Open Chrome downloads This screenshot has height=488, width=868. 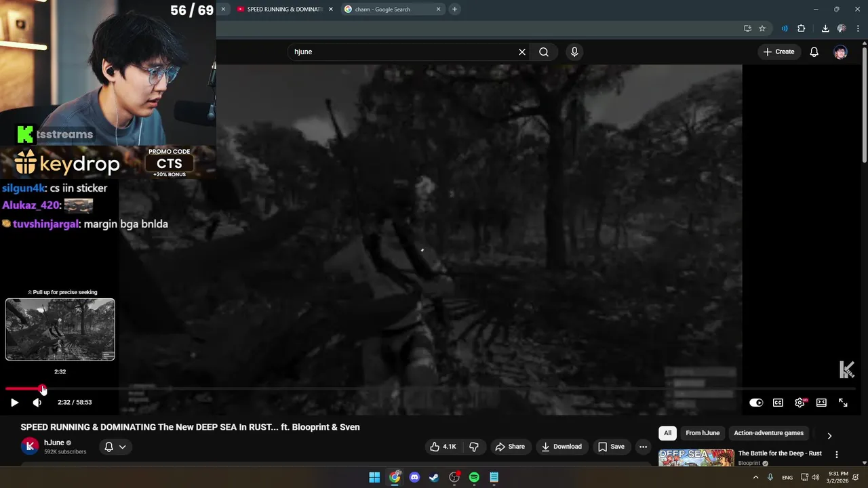point(825,28)
